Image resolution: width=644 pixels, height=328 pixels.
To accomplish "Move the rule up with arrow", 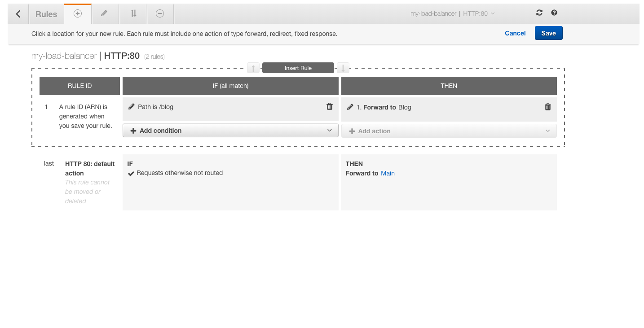I will [253, 68].
